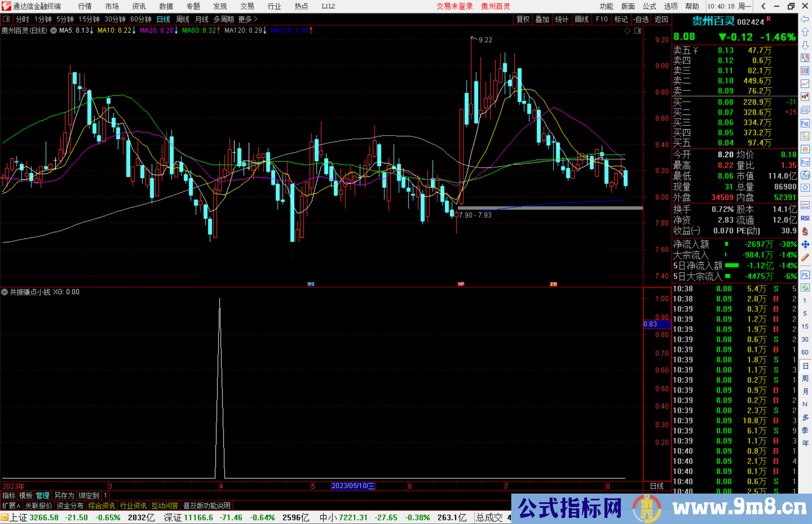The width and height of the screenshot is (812, 524).
Task: Click the blue back arrow sidebar icon
Action: pos(805,19)
